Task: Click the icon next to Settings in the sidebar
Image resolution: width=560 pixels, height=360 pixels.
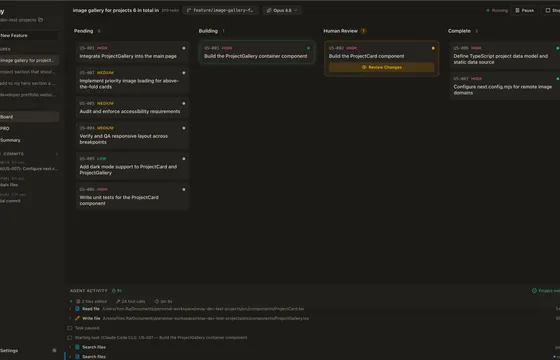Action: [x=54, y=351]
